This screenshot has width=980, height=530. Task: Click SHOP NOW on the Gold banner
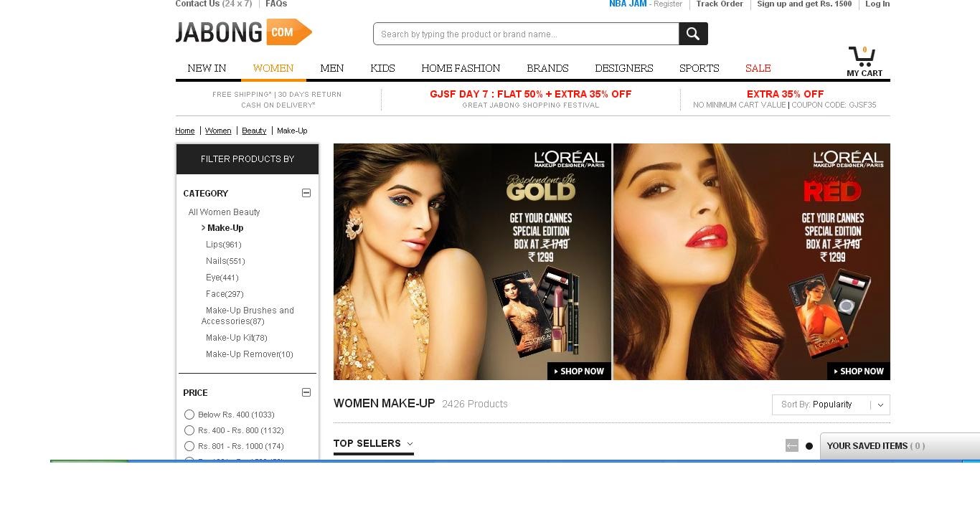point(579,372)
